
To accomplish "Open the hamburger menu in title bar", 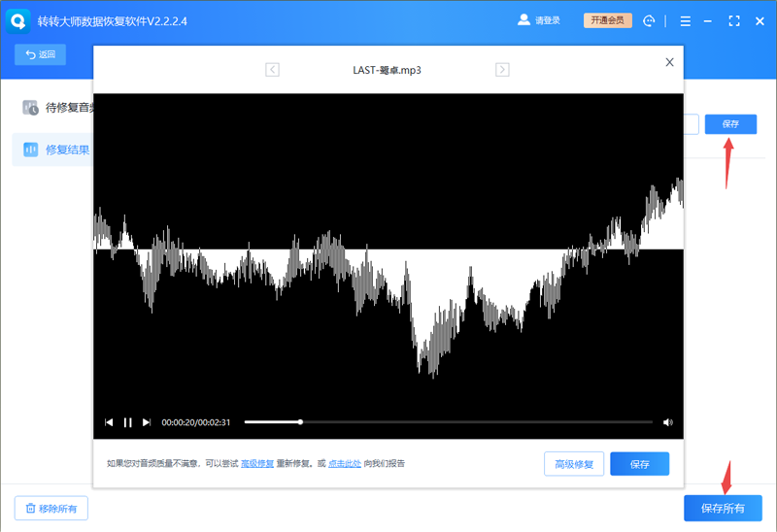I will pyautogui.click(x=686, y=20).
